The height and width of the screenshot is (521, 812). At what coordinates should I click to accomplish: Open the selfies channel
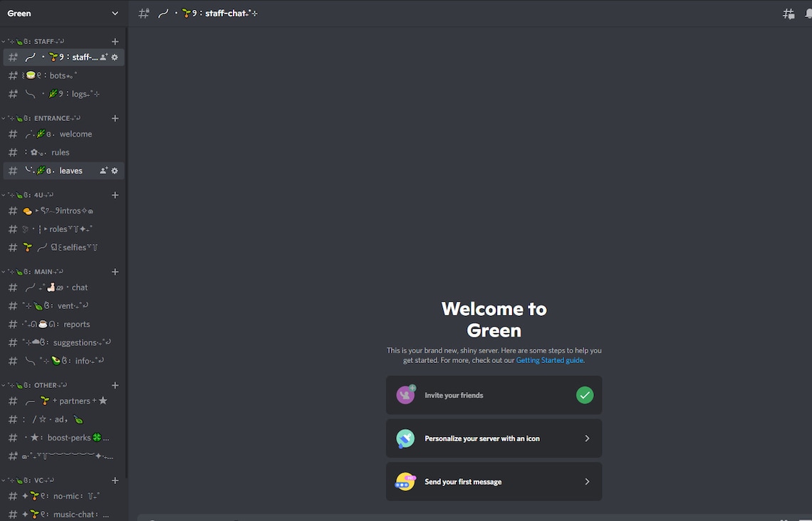[63, 248]
